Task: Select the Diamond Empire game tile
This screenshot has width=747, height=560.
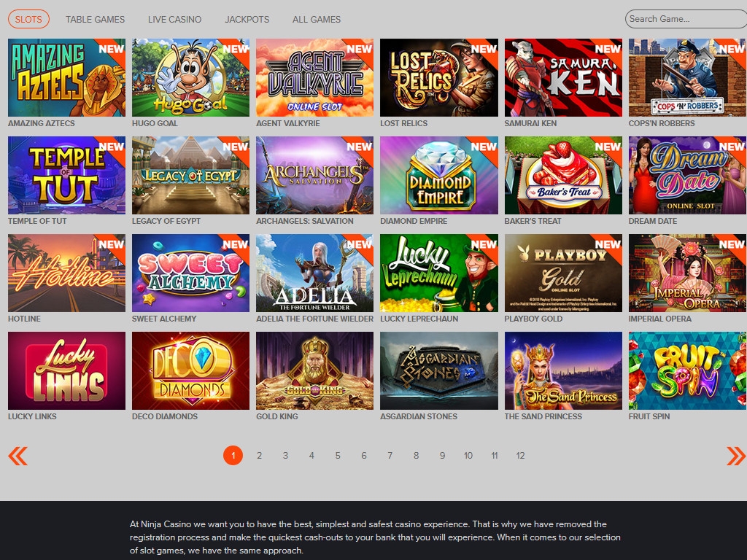Action: pos(438,175)
